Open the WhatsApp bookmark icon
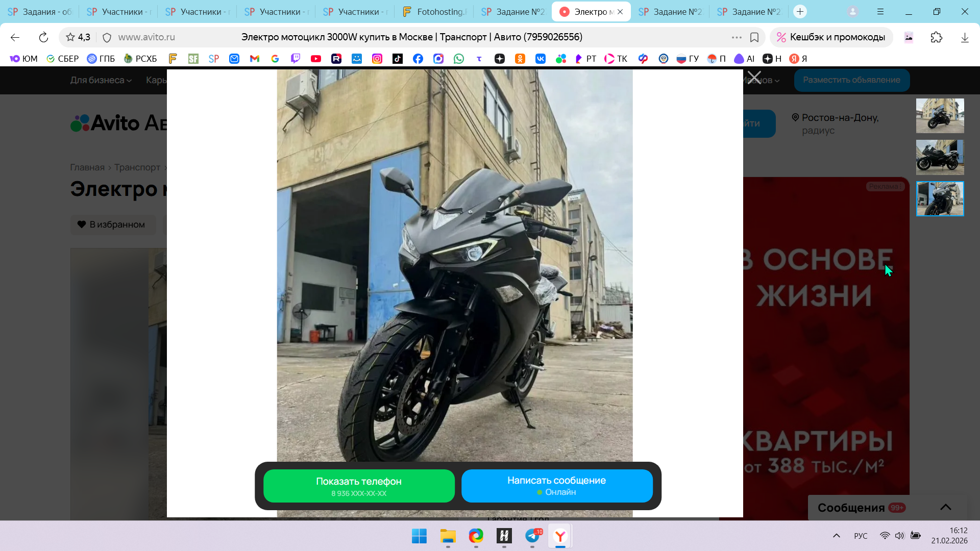 tap(459, 59)
